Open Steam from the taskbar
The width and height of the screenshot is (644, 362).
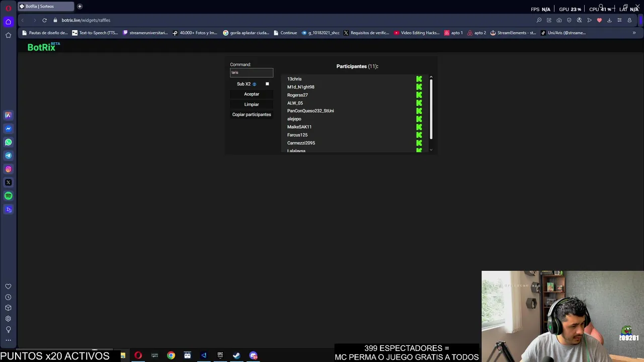tap(236, 355)
